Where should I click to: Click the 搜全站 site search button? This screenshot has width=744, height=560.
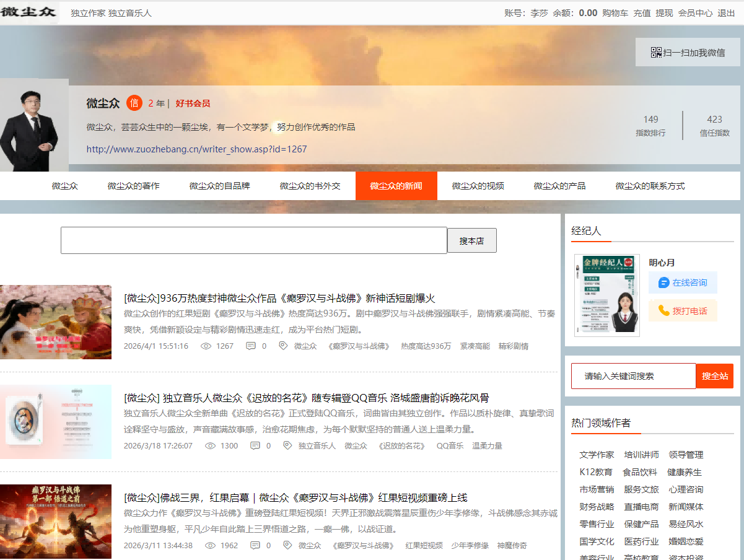pos(714,376)
